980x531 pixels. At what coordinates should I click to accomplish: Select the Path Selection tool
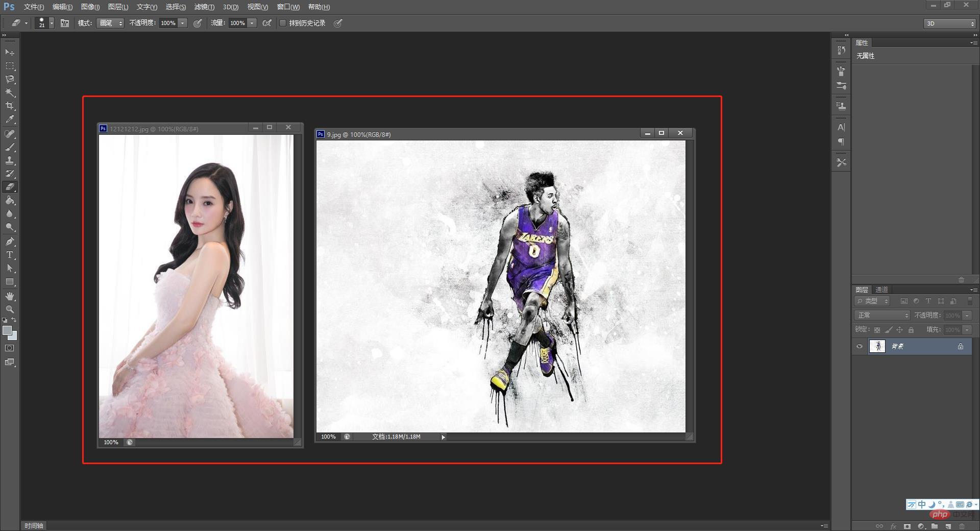pos(10,268)
